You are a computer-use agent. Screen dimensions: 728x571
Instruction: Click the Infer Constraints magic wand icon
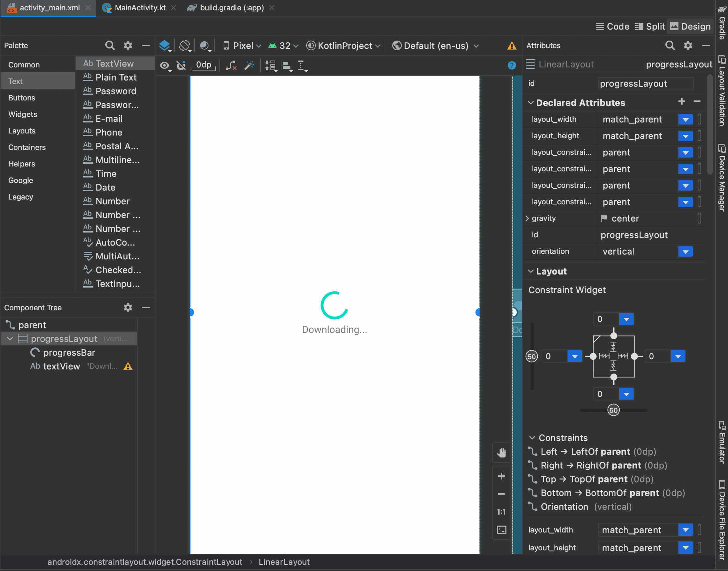(x=249, y=65)
